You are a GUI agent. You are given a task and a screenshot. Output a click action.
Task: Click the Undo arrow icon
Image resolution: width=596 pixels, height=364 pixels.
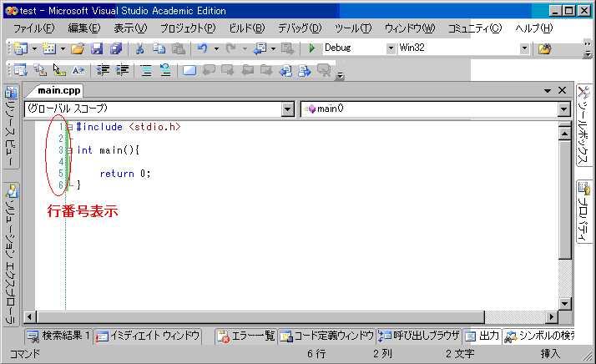(202, 48)
